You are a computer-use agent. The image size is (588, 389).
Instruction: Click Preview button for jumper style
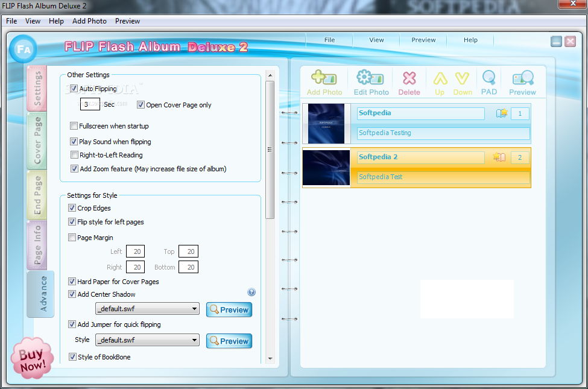pyautogui.click(x=229, y=341)
